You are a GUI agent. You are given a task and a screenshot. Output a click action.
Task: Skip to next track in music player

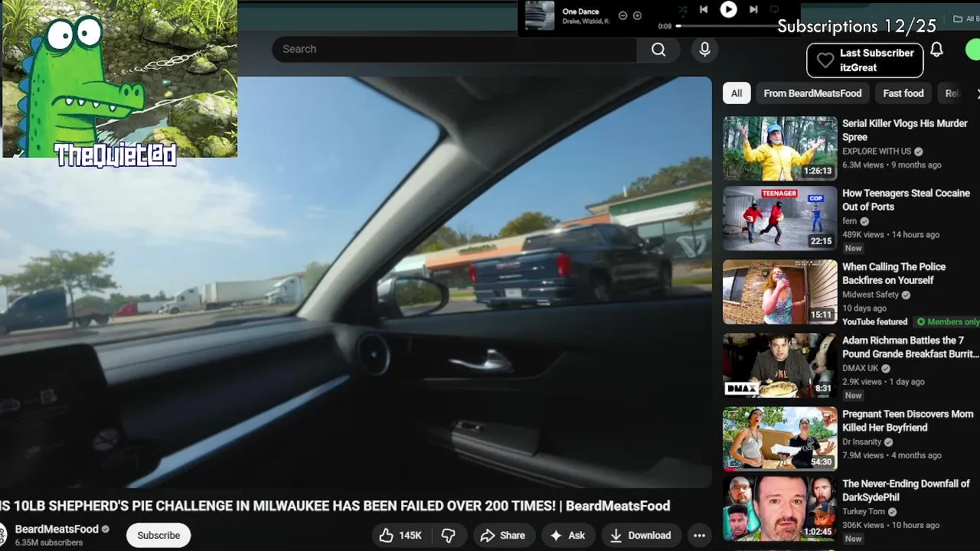click(x=753, y=9)
